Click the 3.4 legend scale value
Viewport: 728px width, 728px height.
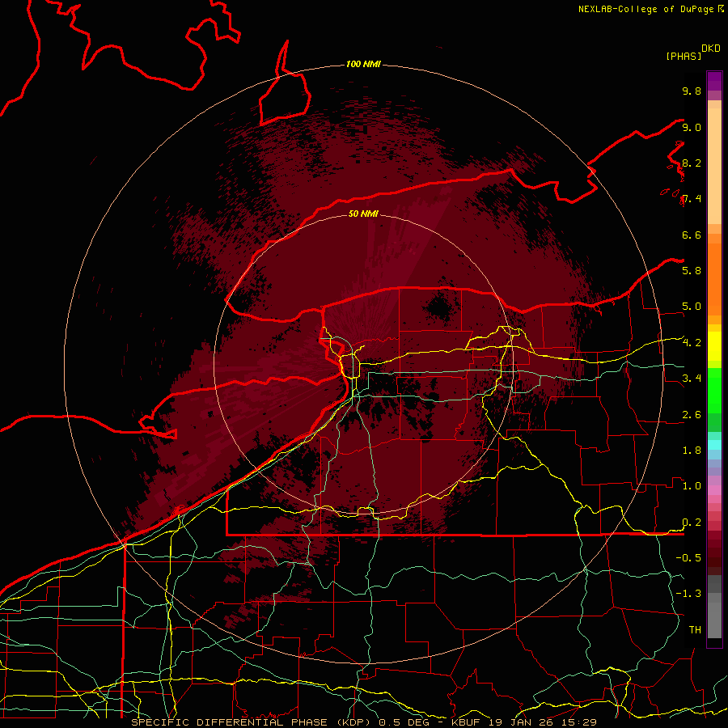point(692,379)
